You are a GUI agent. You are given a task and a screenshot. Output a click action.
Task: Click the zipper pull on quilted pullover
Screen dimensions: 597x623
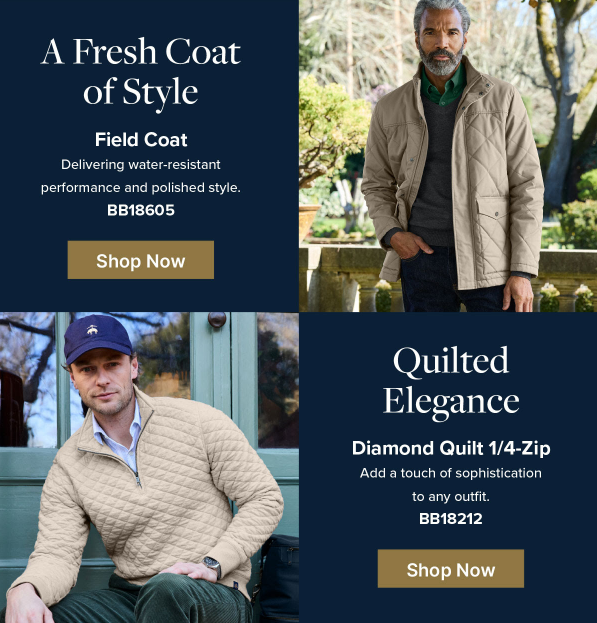click(x=138, y=480)
